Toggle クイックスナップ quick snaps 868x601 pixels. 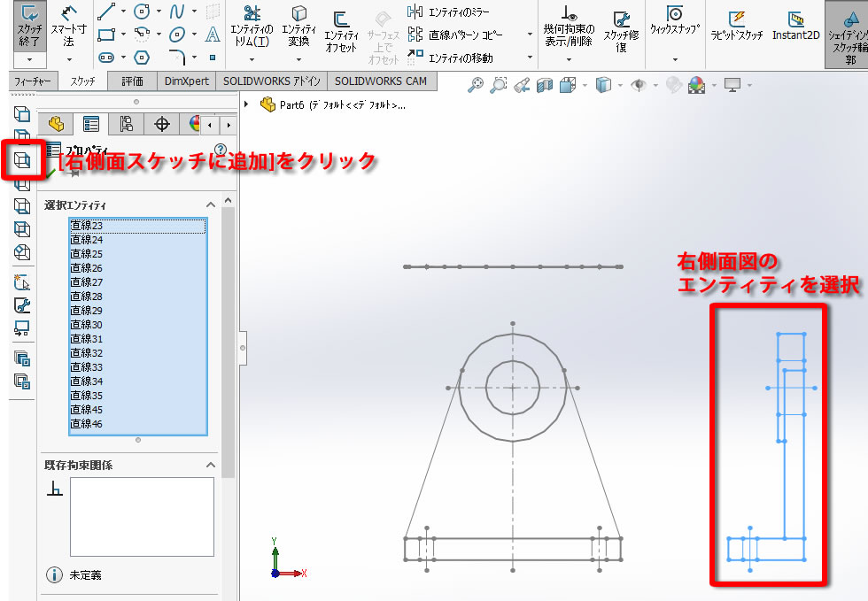675,20
